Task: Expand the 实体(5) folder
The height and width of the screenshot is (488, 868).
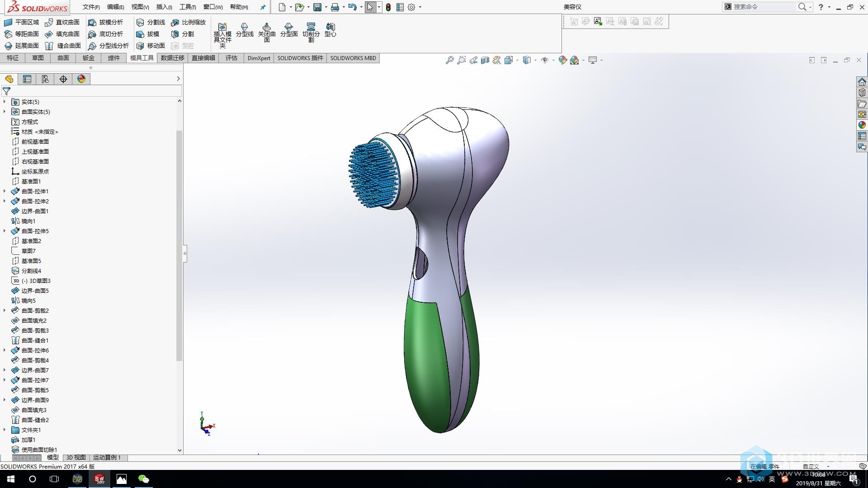Action: point(5,102)
